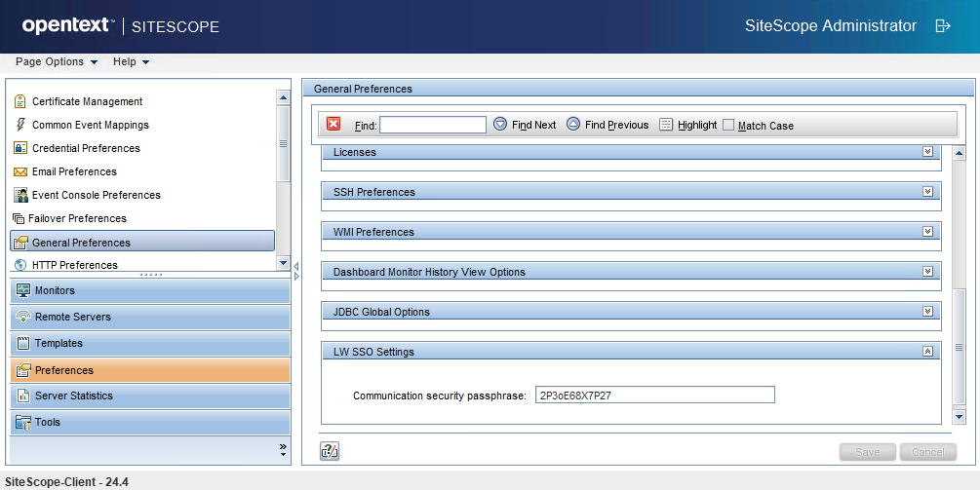Click the Find Next label
The height and width of the screenshot is (490, 980).
point(533,125)
